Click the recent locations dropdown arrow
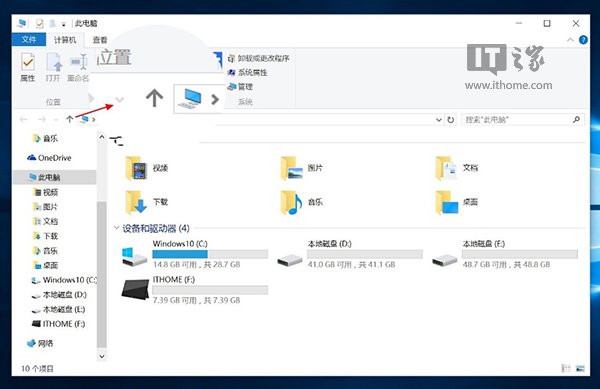Viewport: 600px width, 389px height. click(56, 120)
